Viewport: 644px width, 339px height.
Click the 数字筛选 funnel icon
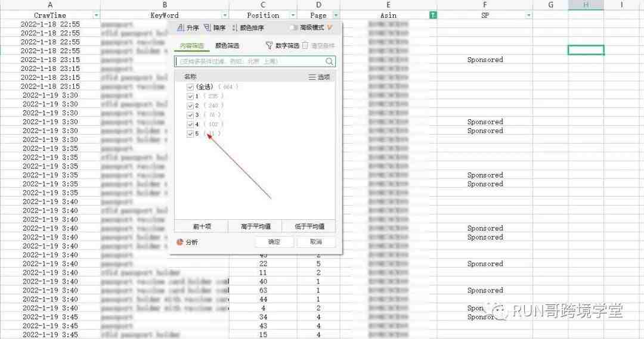tap(269, 45)
